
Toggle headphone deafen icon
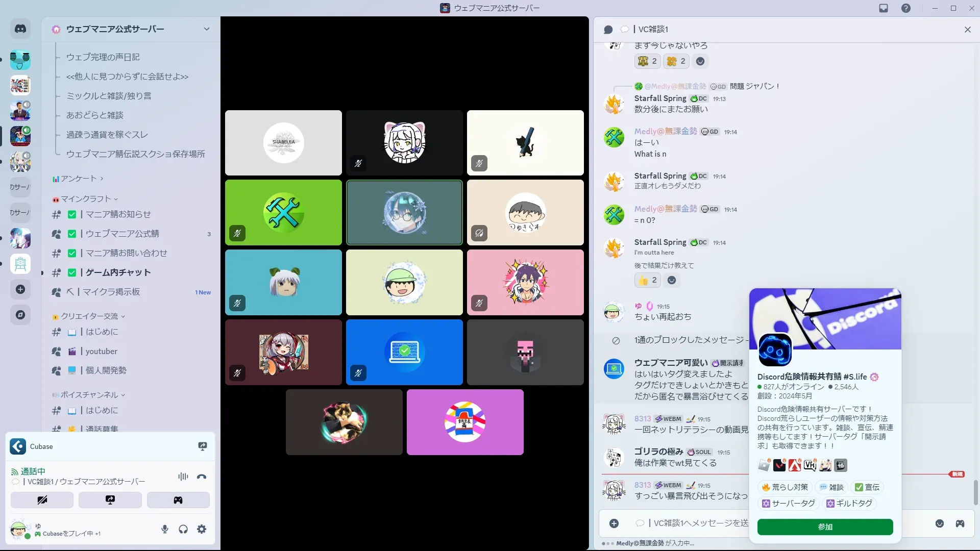tap(183, 529)
